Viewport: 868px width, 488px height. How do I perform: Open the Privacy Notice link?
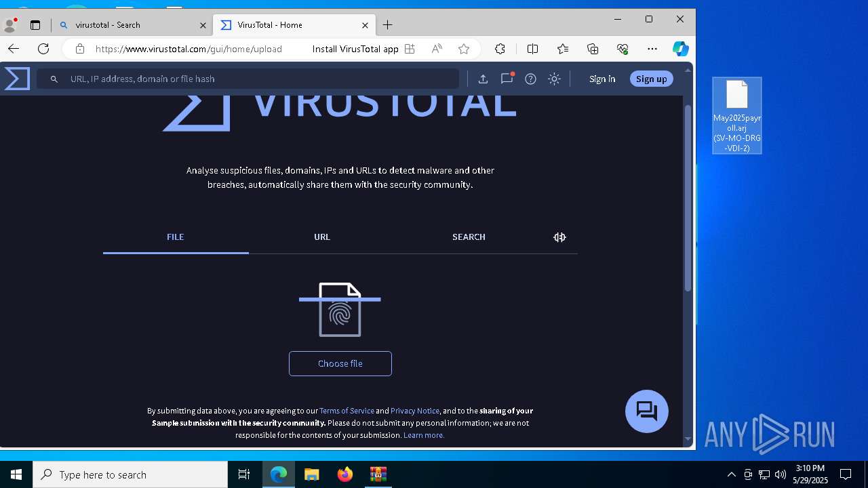pyautogui.click(x=415, y=411)
